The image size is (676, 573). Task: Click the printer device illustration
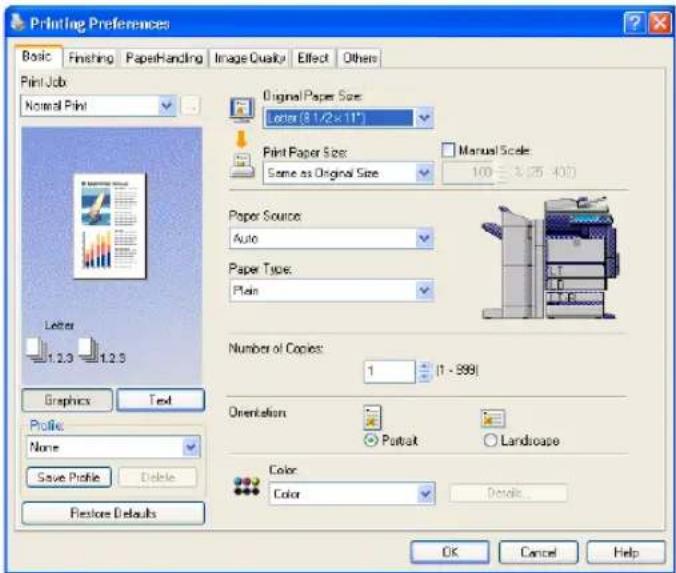point(551,257)
